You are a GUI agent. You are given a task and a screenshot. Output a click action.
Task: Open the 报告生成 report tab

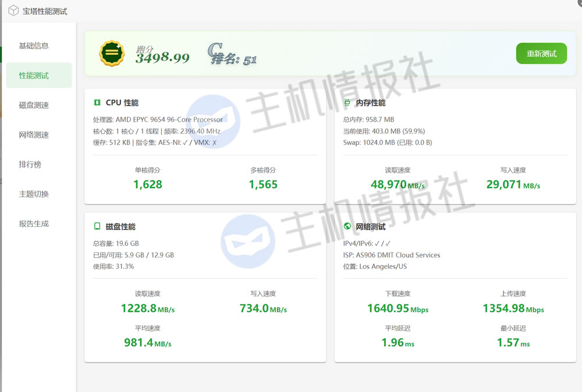(x=34, y=224)
